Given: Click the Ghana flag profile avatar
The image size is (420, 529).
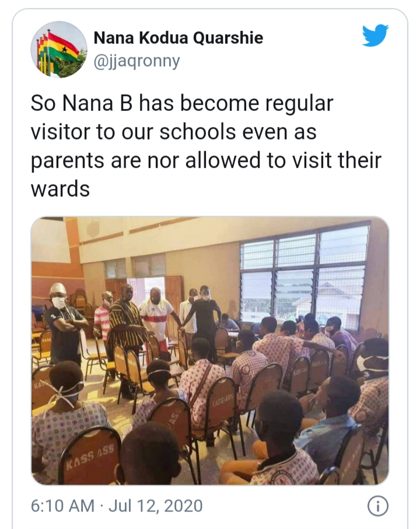Looking at the screenshot, I should click(58, 49).
